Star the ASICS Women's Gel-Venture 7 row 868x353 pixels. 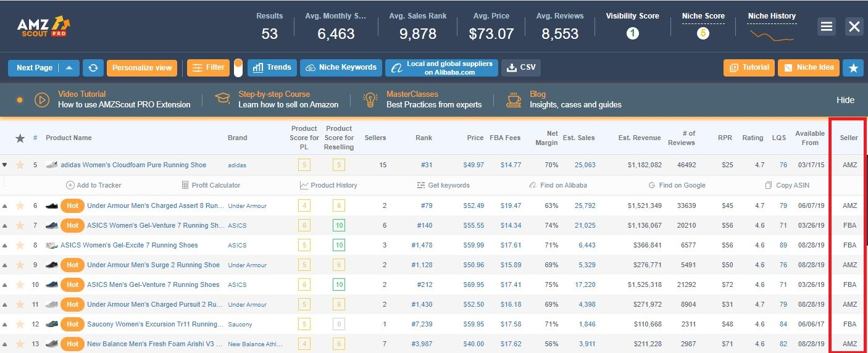pyautogui.click(x=20, y=225)
